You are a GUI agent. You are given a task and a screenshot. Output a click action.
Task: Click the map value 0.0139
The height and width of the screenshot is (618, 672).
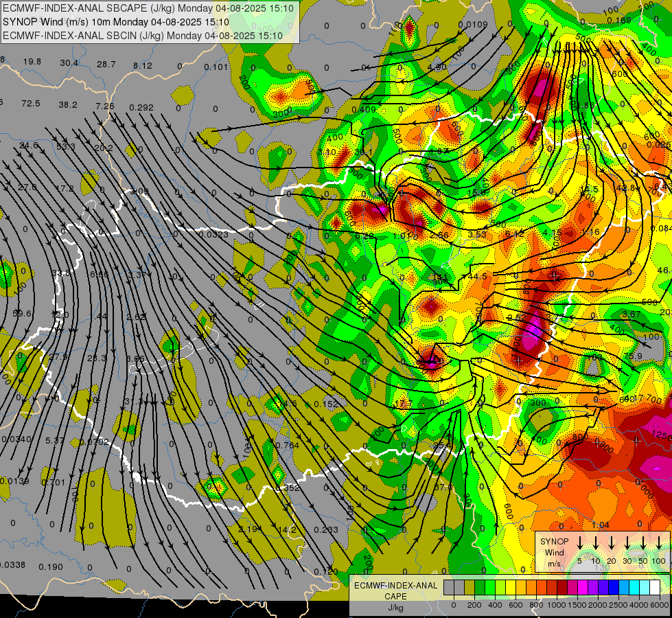point(14,481)
